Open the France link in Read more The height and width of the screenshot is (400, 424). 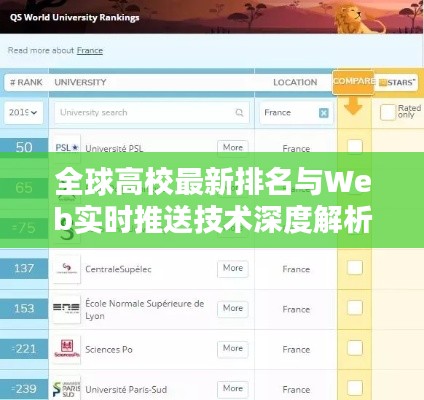tap(90, 51)
